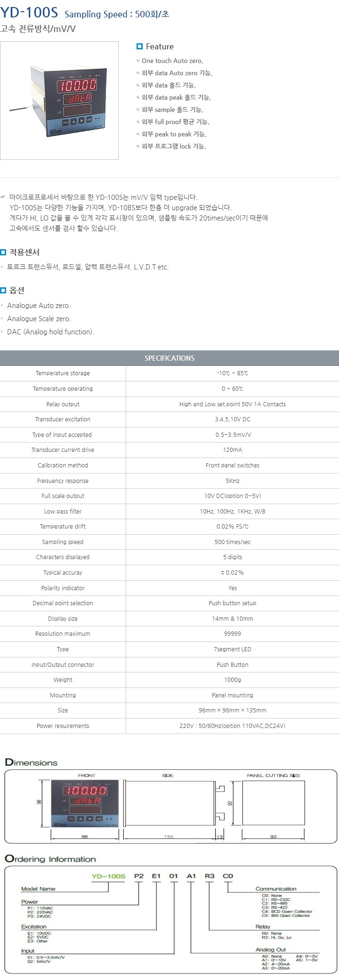Click the gray arrow icon before 마이크로프로세서 paragraph

pos(3,197)
